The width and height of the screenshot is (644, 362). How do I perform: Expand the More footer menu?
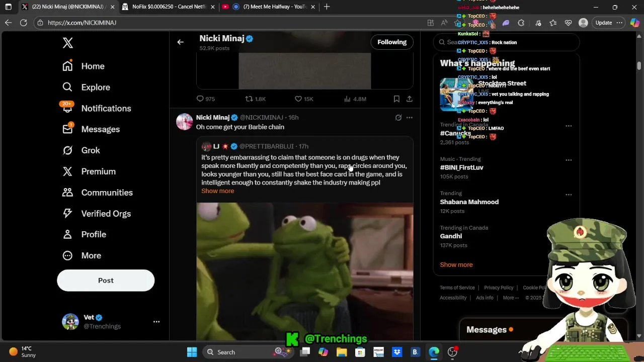(x=511, y=298)
